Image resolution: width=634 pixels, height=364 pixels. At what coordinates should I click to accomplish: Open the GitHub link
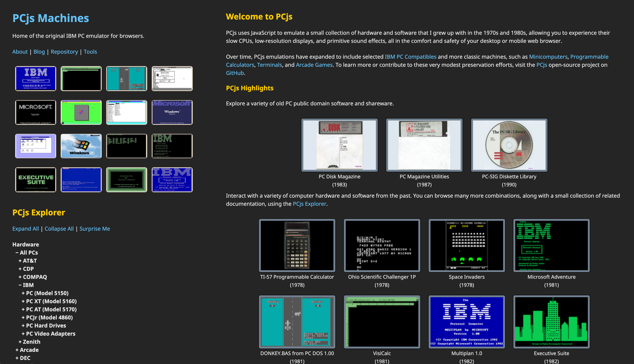[235, 73]
